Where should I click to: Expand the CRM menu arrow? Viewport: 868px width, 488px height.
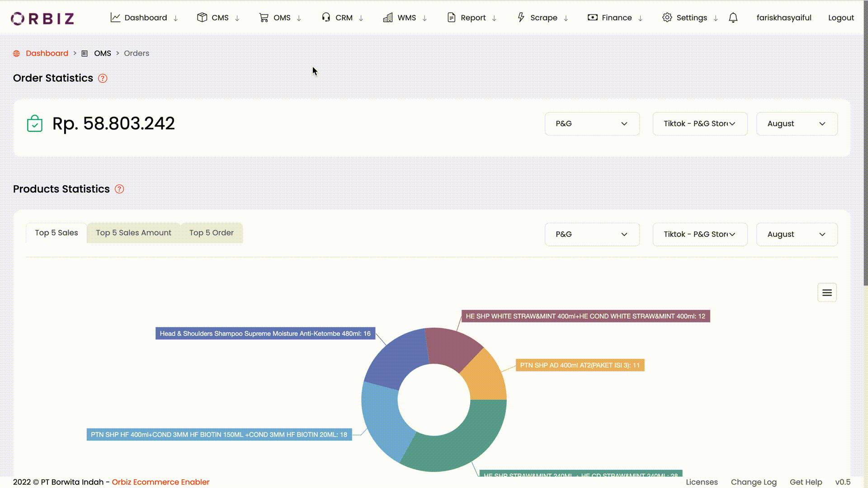point(361,18)
